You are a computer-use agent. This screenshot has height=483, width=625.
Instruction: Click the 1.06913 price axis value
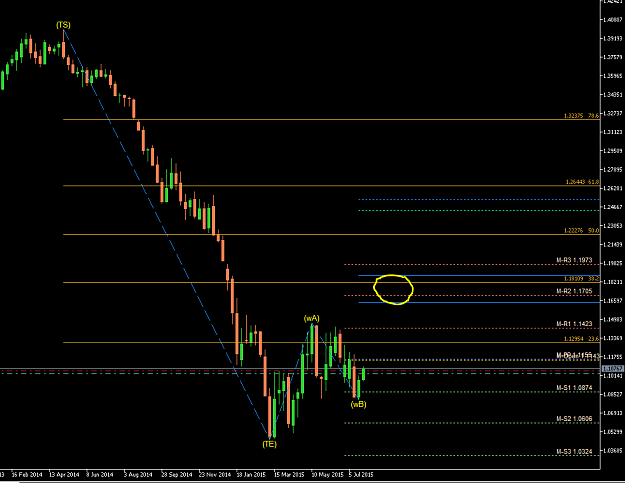pos(613,413)
